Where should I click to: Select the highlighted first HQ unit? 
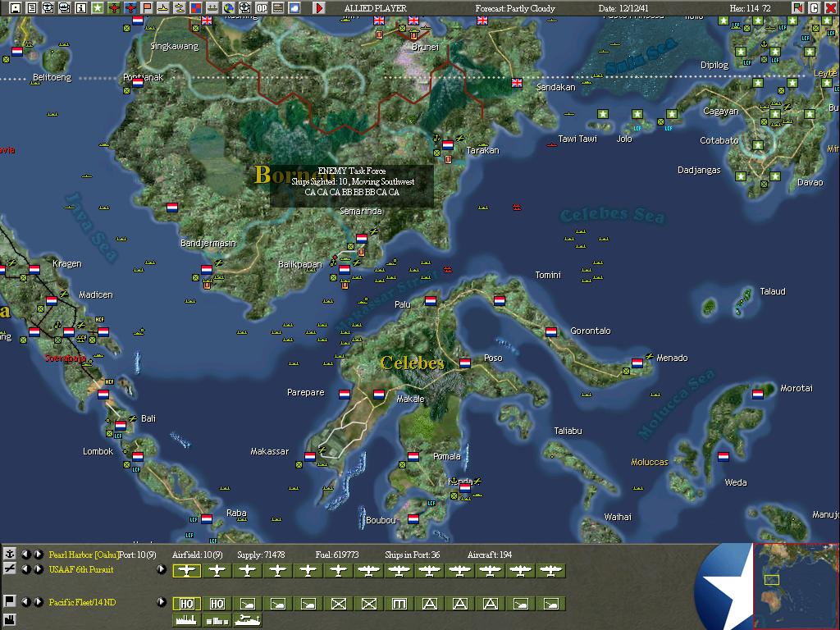pos(186,604)
